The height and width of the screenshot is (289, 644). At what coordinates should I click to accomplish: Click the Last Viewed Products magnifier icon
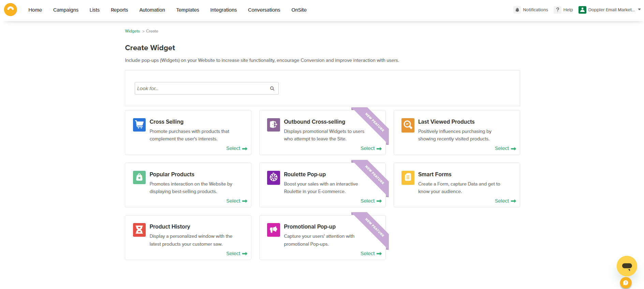point(408,125)
